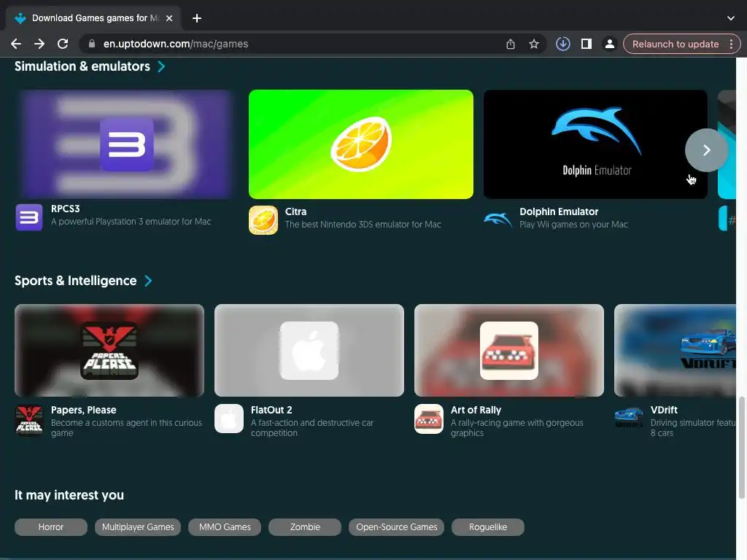Open the RPCS3 title link

[x=65, y=209]
